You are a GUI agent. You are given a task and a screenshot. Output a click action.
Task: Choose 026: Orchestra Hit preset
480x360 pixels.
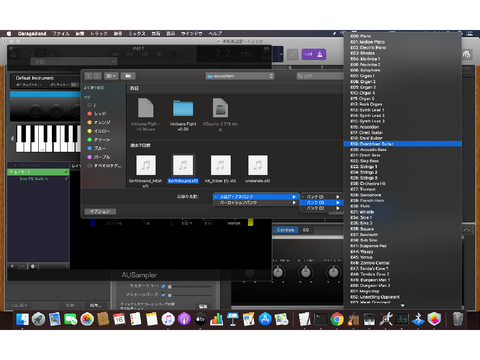click(403, 184)
